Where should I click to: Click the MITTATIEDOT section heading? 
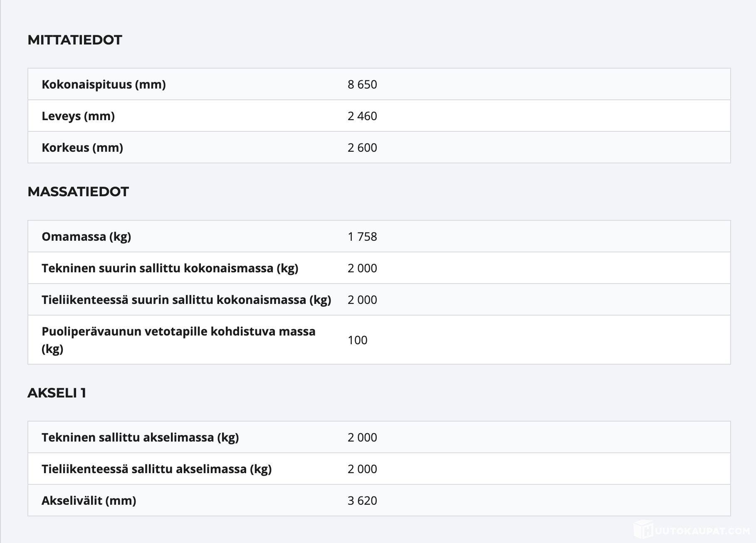[75, 40]
